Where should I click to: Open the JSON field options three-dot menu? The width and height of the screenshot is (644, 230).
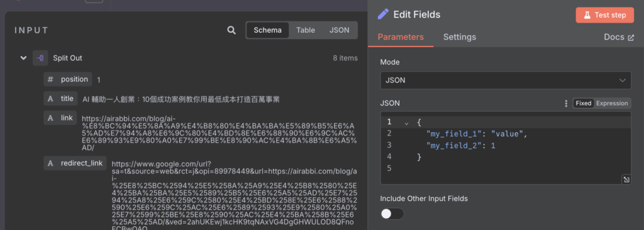[566, 103]
